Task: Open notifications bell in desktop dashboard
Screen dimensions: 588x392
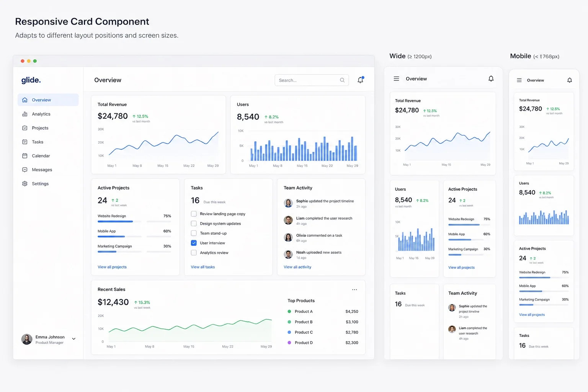Action: (360, 80)
